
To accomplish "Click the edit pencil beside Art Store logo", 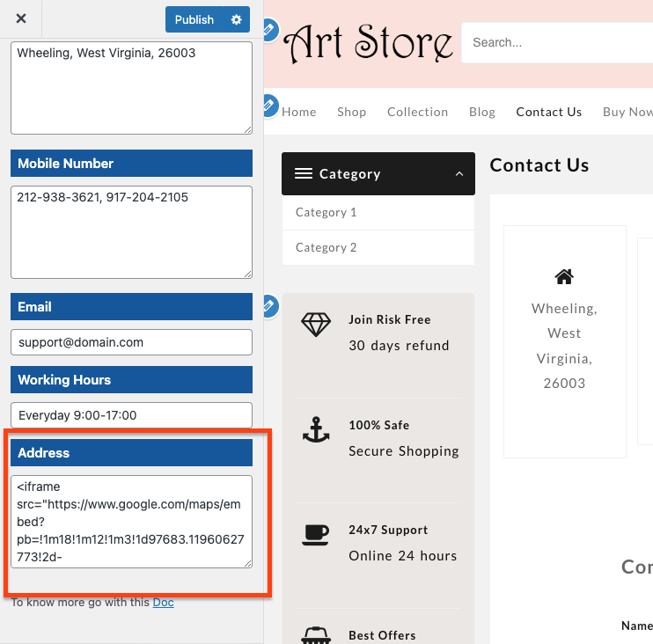I will coord(269,31).
